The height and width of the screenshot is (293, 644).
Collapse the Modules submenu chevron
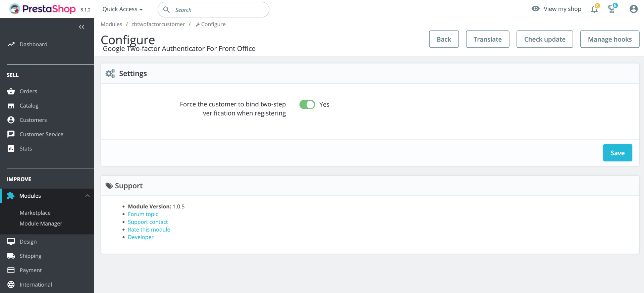coord(88,196)
